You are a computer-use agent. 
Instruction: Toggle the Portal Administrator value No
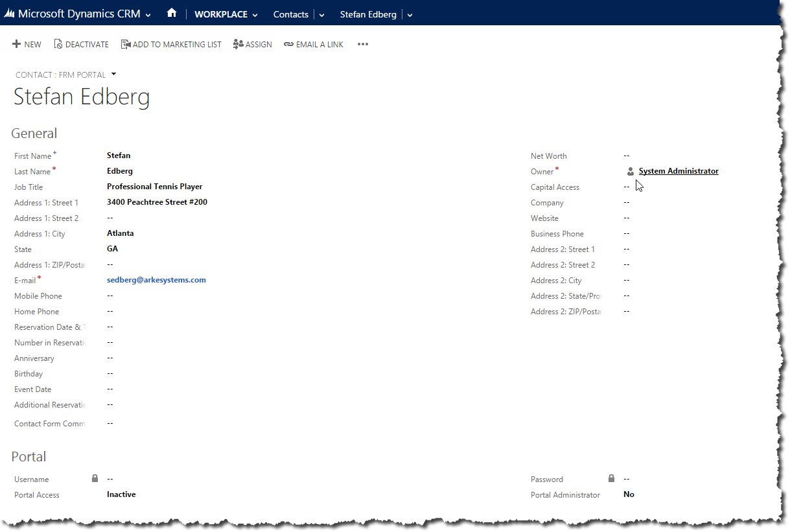tap(629, 494)
